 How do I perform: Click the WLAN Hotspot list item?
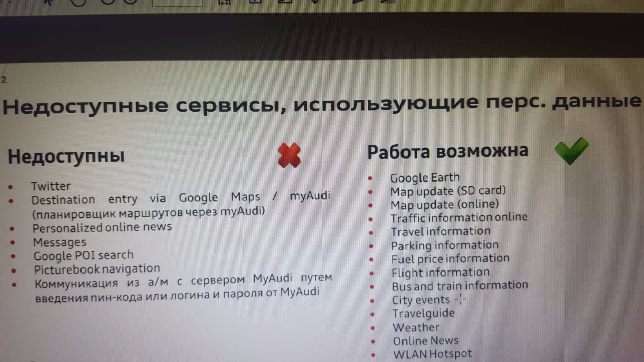[x=433, y=354]
